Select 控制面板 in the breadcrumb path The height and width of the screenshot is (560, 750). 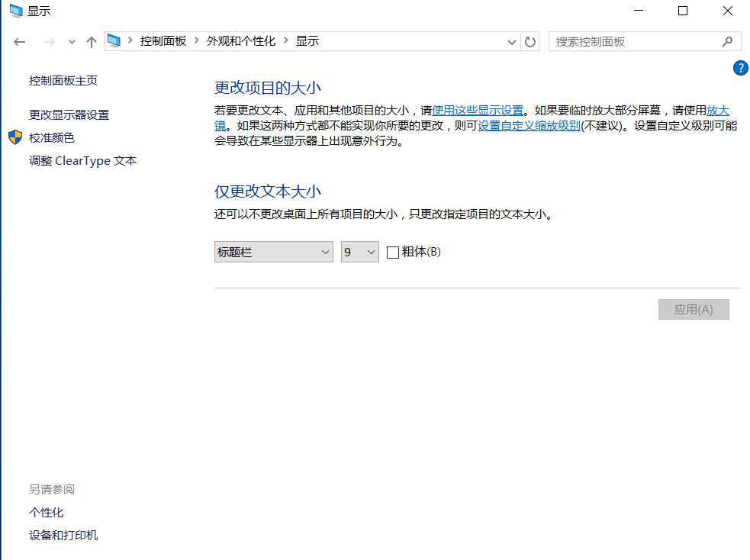click(163, 41)
